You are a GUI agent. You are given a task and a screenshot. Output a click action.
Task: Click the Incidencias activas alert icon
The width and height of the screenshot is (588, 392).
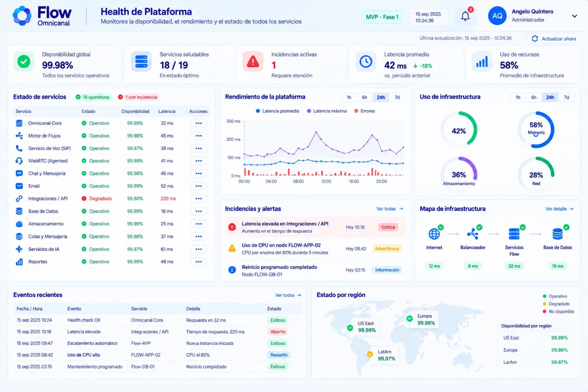(x=253, y=61)
